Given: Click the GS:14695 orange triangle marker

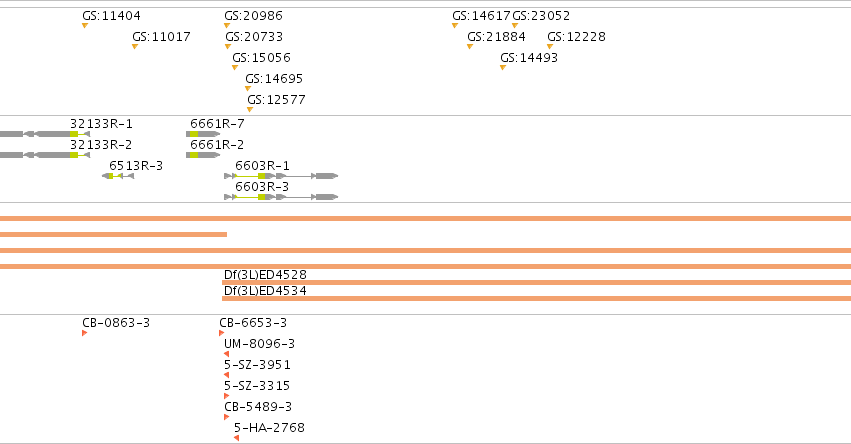Looking at the screenshot, I should (x=248, y=88).
